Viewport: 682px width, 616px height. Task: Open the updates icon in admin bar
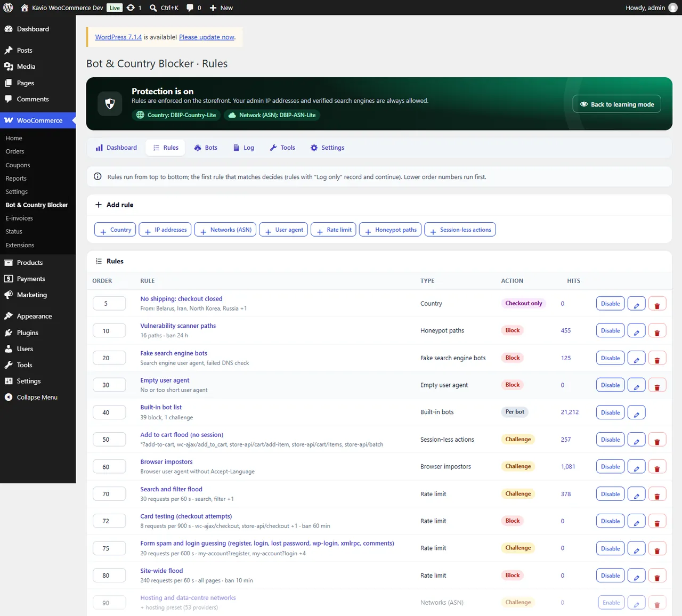134,7
